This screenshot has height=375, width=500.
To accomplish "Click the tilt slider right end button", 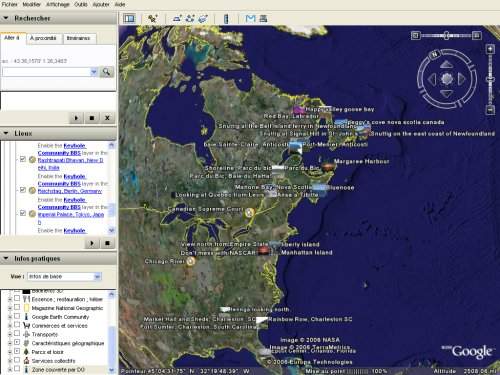I will [477, 35].
